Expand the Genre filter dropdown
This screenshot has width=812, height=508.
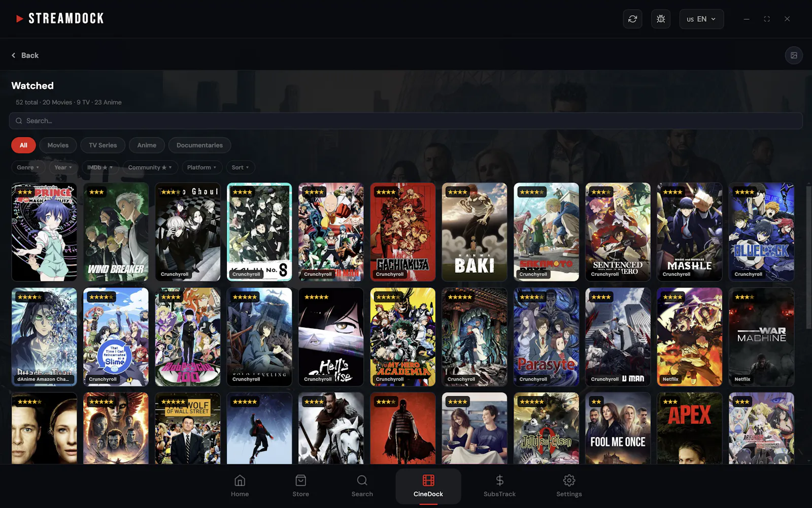pos(28,168)
